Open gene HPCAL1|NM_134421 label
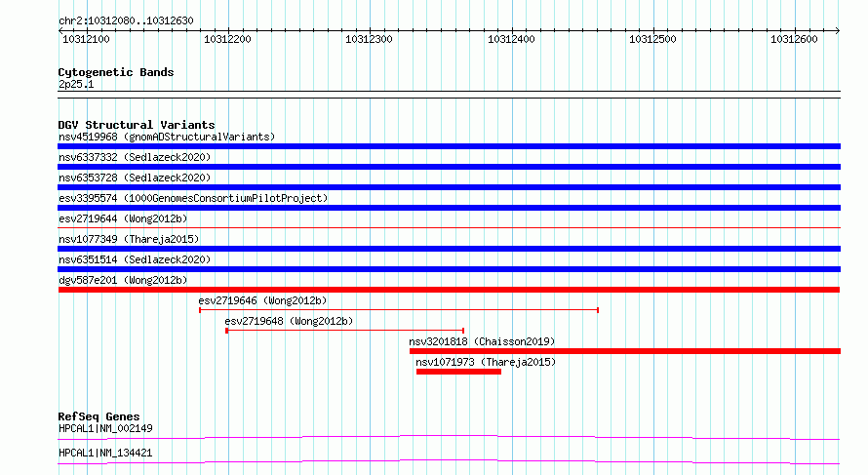 click(x=105, y=453)
